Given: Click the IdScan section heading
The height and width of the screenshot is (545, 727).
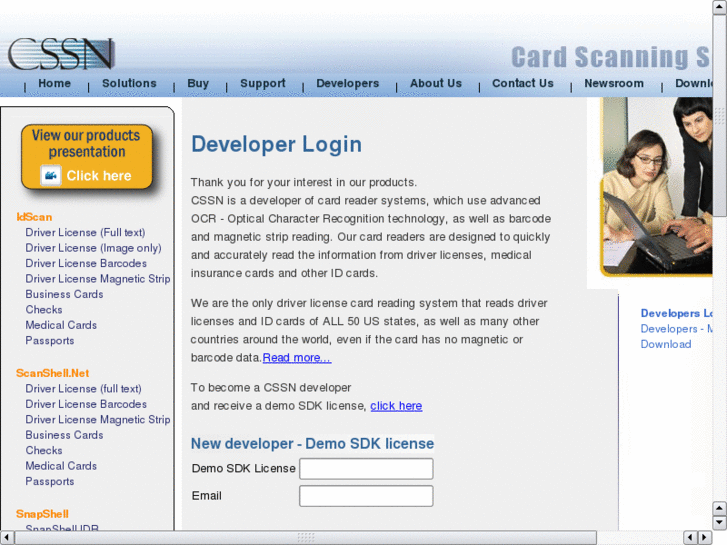Looking at the screenshot, I should coord(34,217).
